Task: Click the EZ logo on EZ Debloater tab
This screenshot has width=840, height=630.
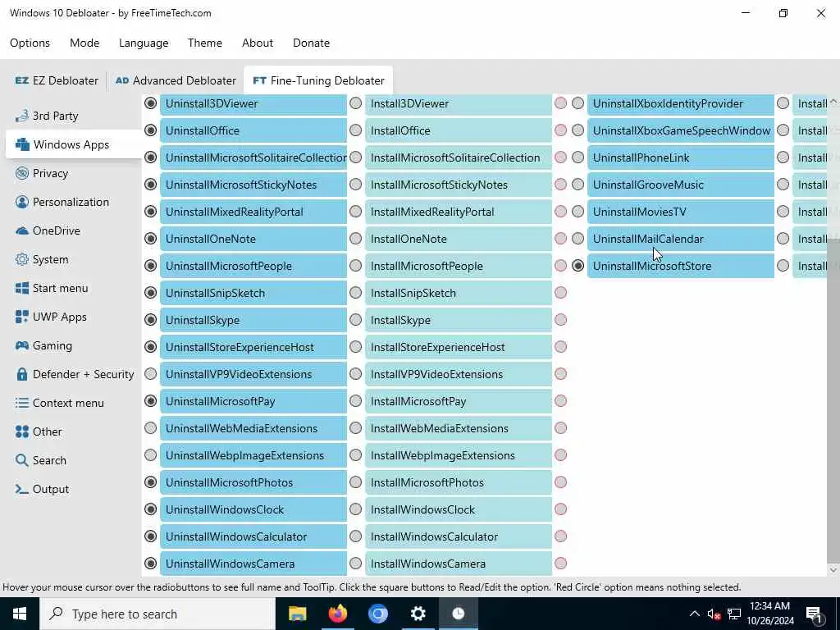Action: [22, 80]
